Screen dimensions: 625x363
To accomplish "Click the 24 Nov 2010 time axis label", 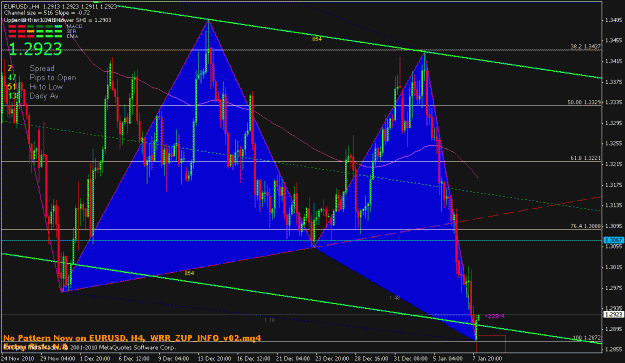I will coord(18,358).
